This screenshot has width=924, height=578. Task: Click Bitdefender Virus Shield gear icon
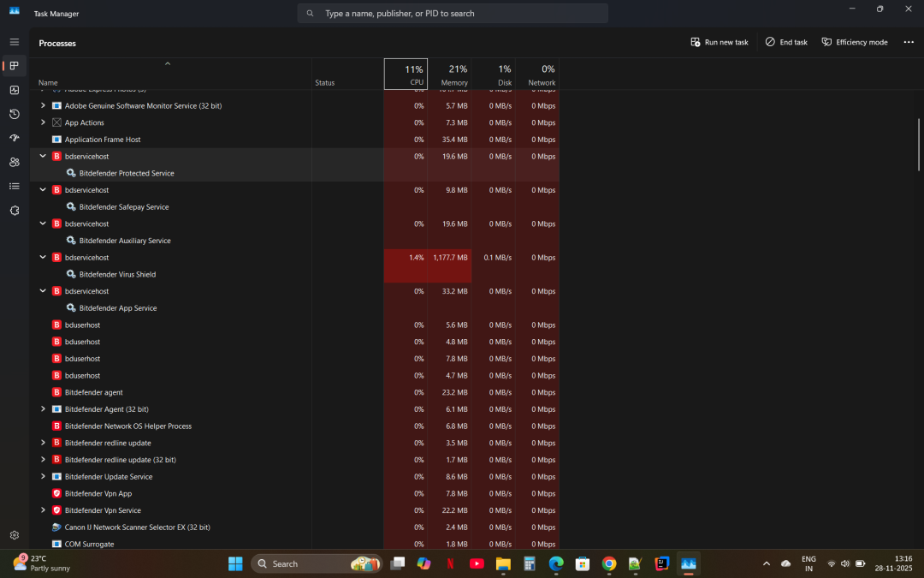pos(71,274)
